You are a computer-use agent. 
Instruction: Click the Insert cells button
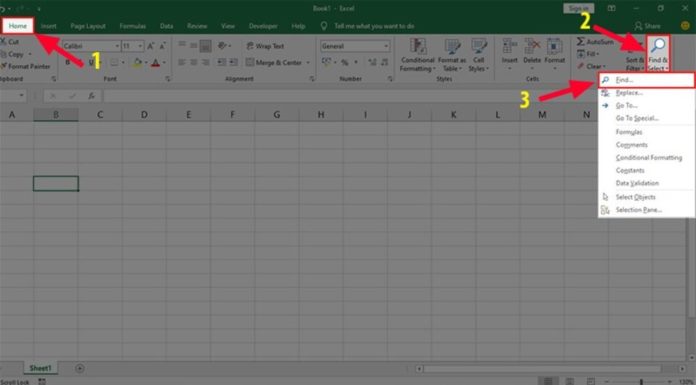(x=510, y=55)
